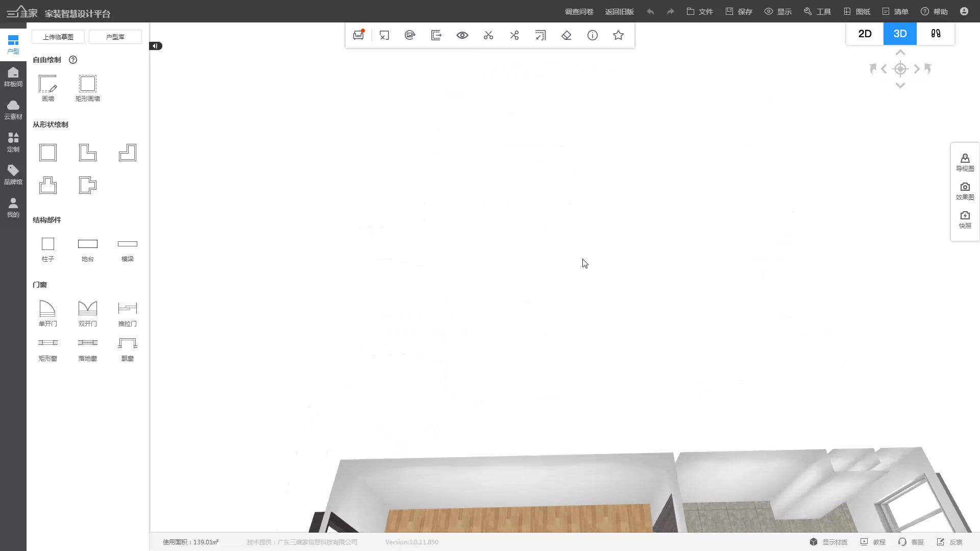
Task: Select the 画墙 draw wall tool
Action: [47, 84]
